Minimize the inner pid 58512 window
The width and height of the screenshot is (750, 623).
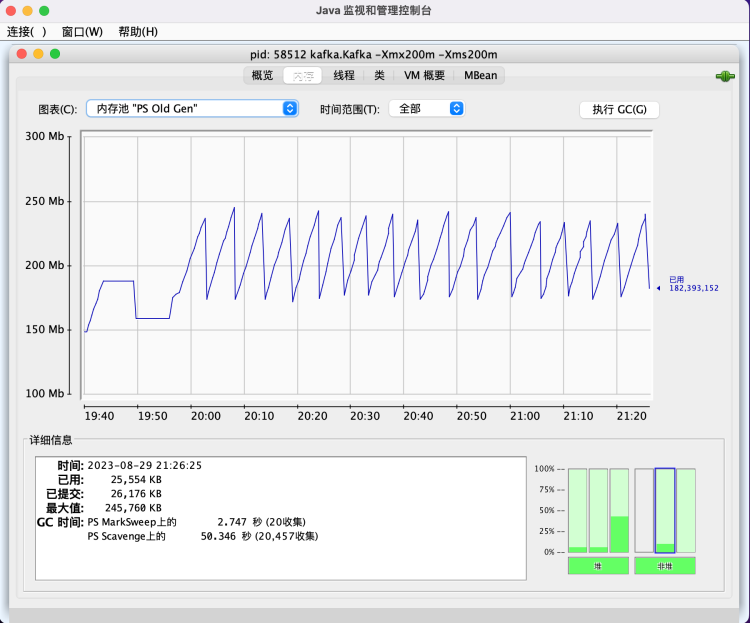click(39, 54)
